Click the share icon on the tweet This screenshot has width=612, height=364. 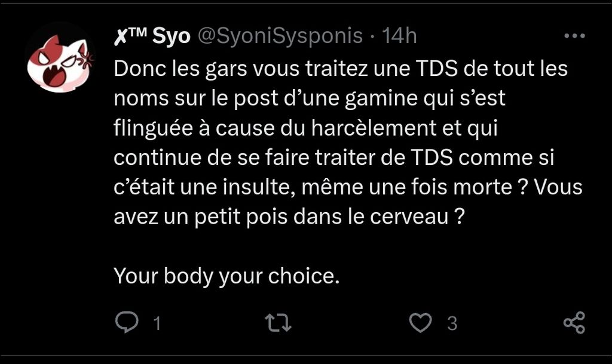574,323
